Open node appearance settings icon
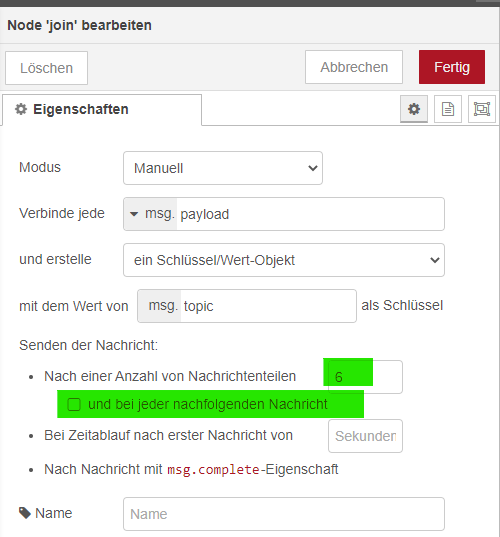 tap(482, 109)
